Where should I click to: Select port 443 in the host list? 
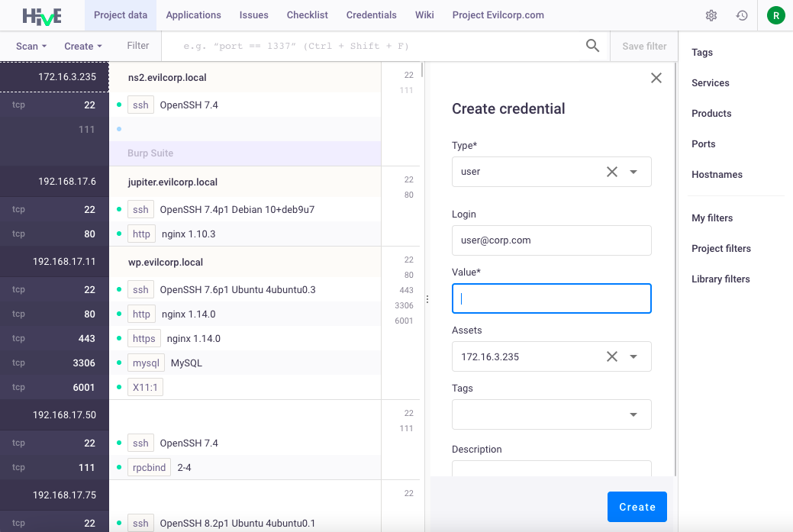pos(55,338)
